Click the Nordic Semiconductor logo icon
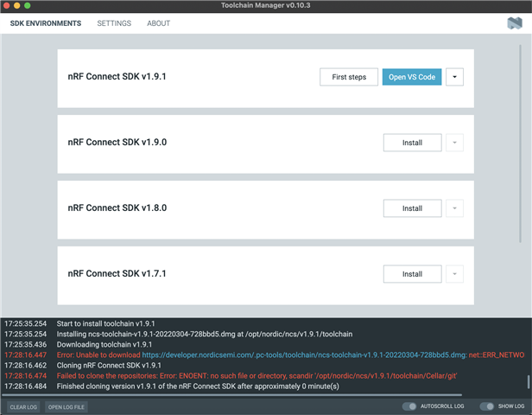Screen dimensions: 532x415 pyautogui.click(x=515, y=23)
